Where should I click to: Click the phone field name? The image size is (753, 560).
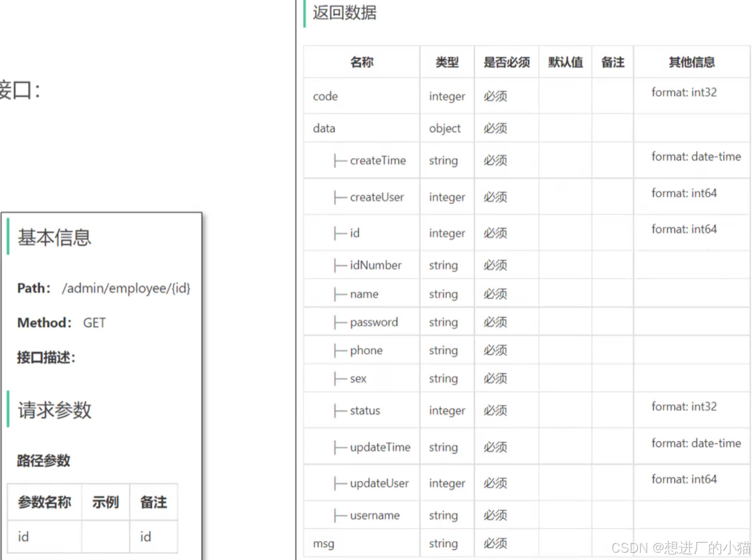click(366, 350)
